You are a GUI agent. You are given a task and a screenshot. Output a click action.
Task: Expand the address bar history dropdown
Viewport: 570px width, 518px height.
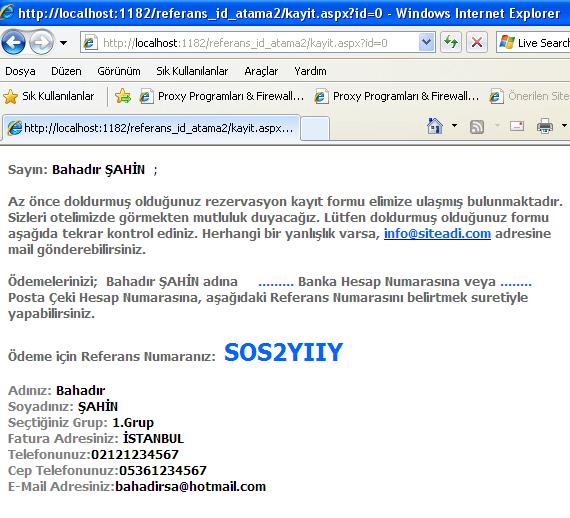pyautogui.click(x=426, y=43)
